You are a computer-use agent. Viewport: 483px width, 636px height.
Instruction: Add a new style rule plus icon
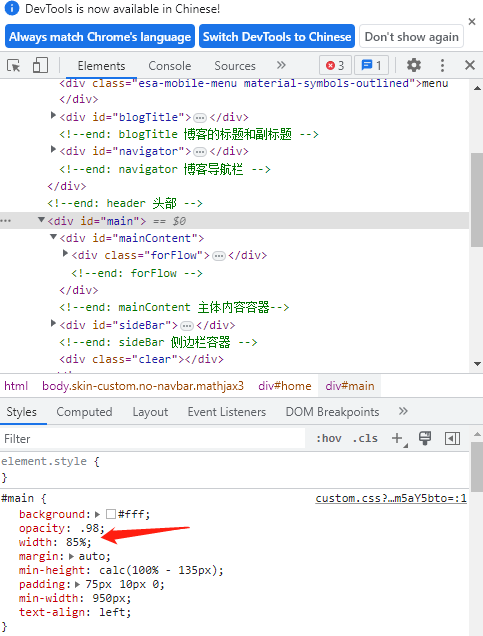click(398, 438)
